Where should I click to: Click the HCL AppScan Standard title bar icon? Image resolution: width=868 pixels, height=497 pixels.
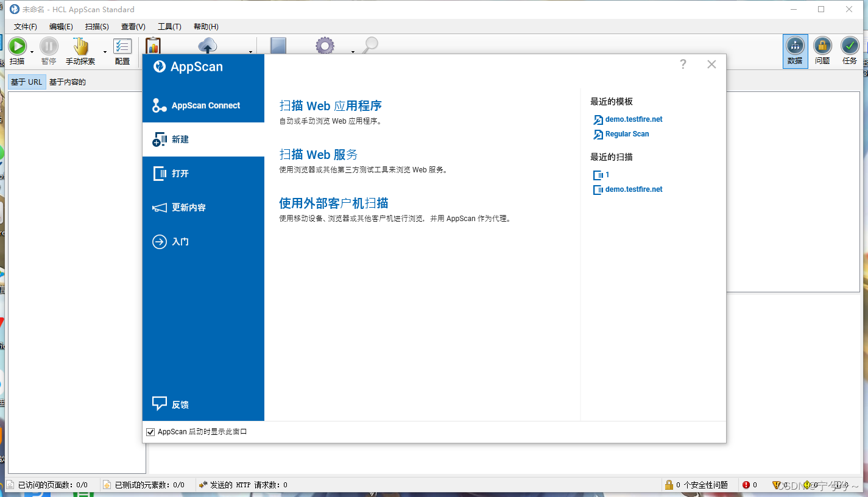(x=15, y=9)
